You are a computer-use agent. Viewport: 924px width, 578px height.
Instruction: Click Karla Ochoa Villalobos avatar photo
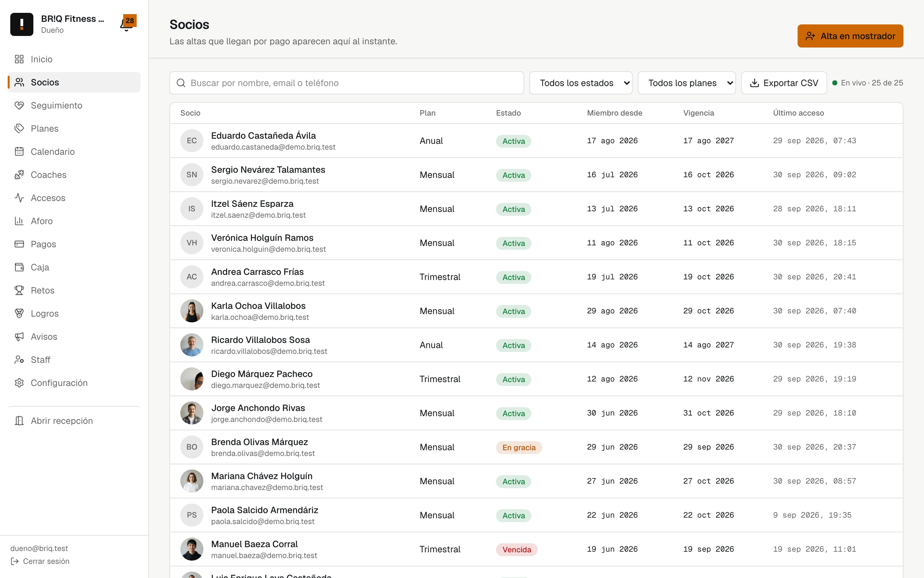click(x=192, y=311)
